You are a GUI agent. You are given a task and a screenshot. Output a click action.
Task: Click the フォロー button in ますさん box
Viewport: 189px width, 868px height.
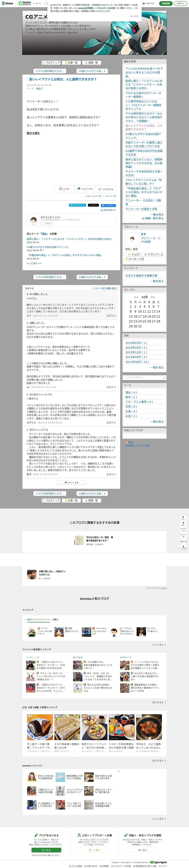pos(47,223)
